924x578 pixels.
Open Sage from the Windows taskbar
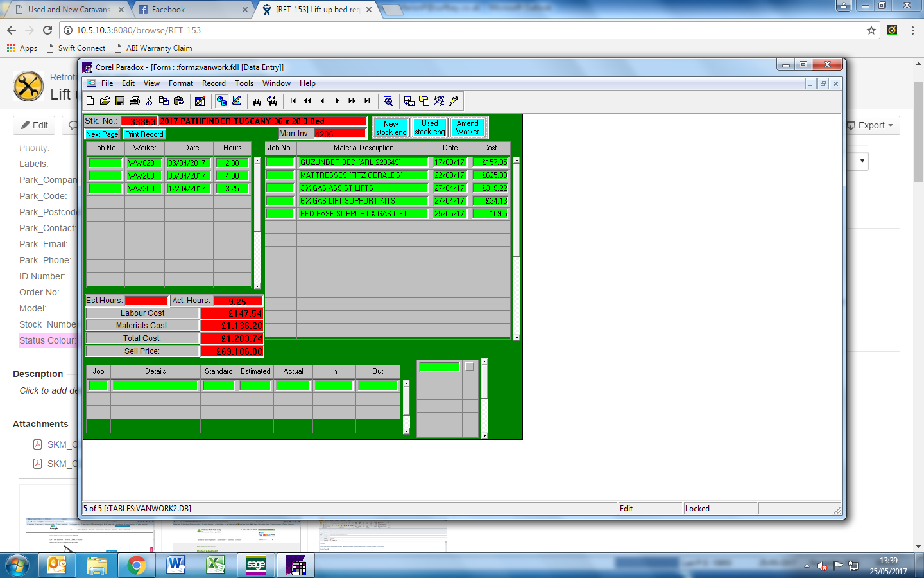[x=256, y=565]
